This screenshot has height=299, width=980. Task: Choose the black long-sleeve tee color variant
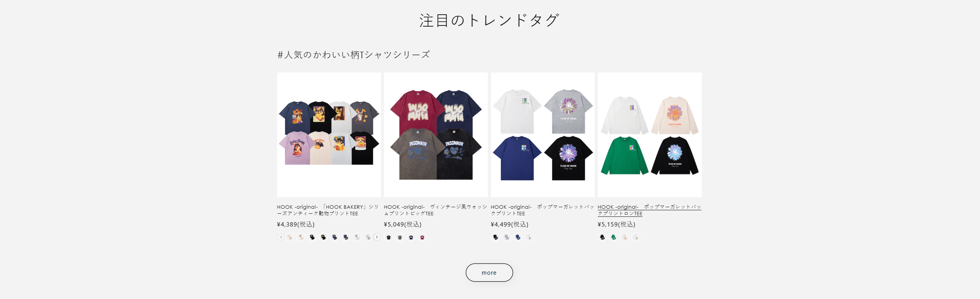[x=602, y=237]
